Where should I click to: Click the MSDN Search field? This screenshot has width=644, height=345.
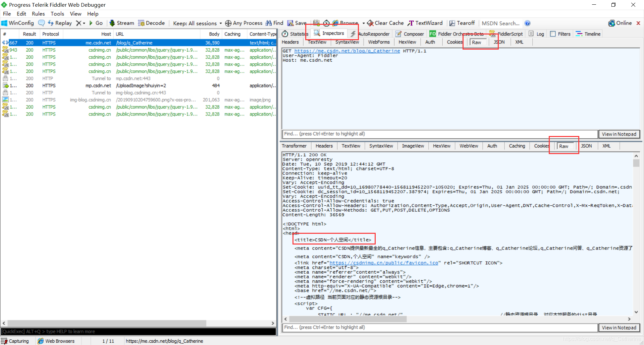(500, 23)
